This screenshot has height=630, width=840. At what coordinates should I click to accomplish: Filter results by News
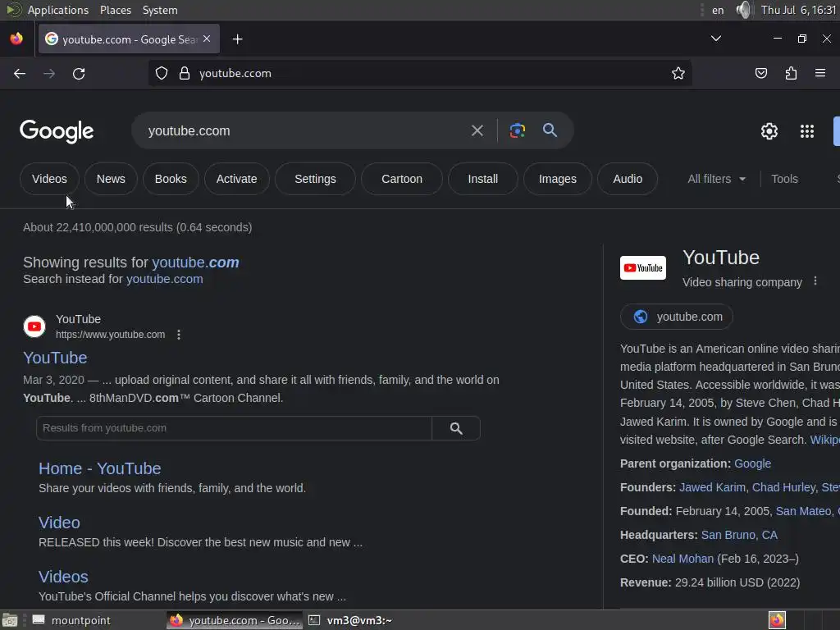pos(111,179)
